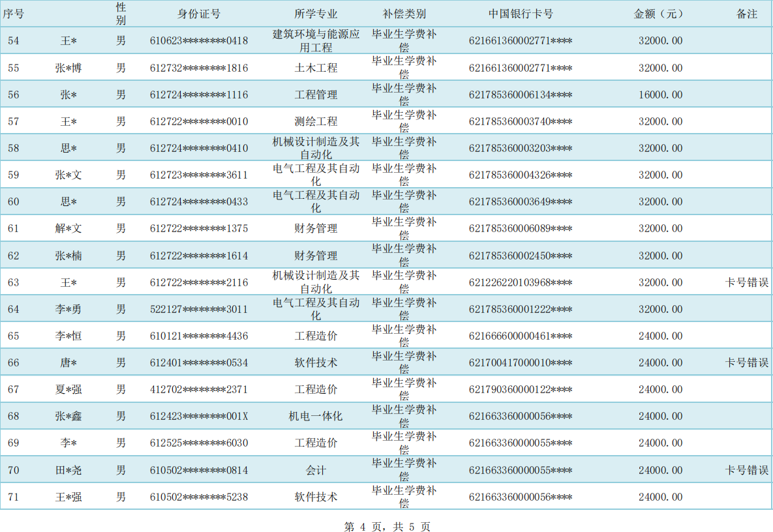
Task: Select the 卡号错误 remark for 唐\*
Action: point(747,362)
